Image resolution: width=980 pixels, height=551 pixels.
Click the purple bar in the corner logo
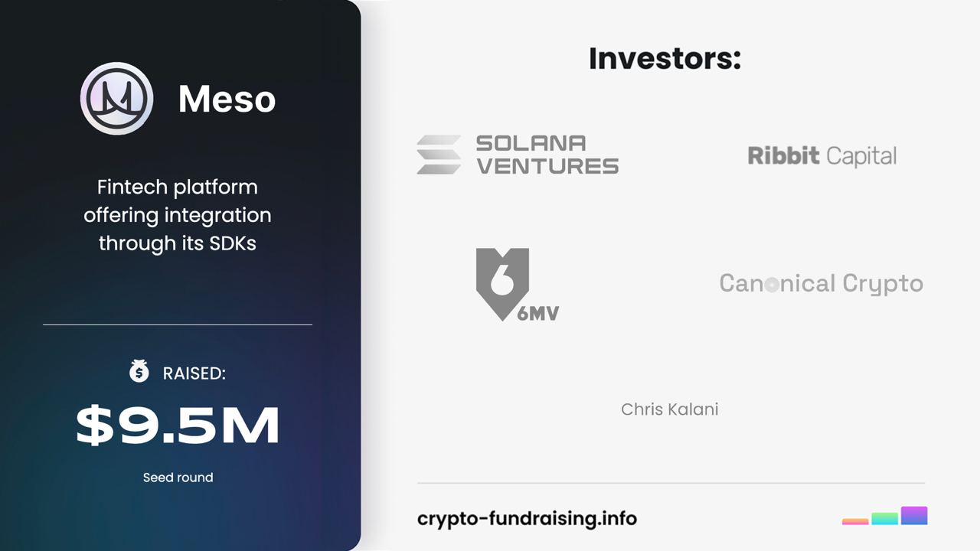click(914, 515)
